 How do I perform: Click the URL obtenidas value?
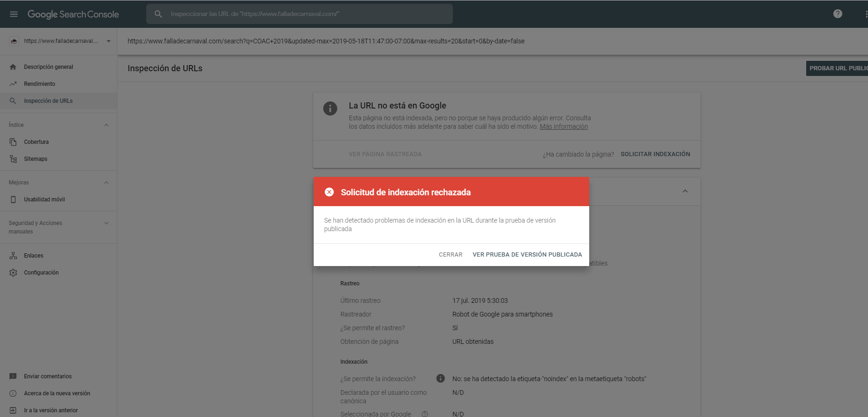click(473, 342)
